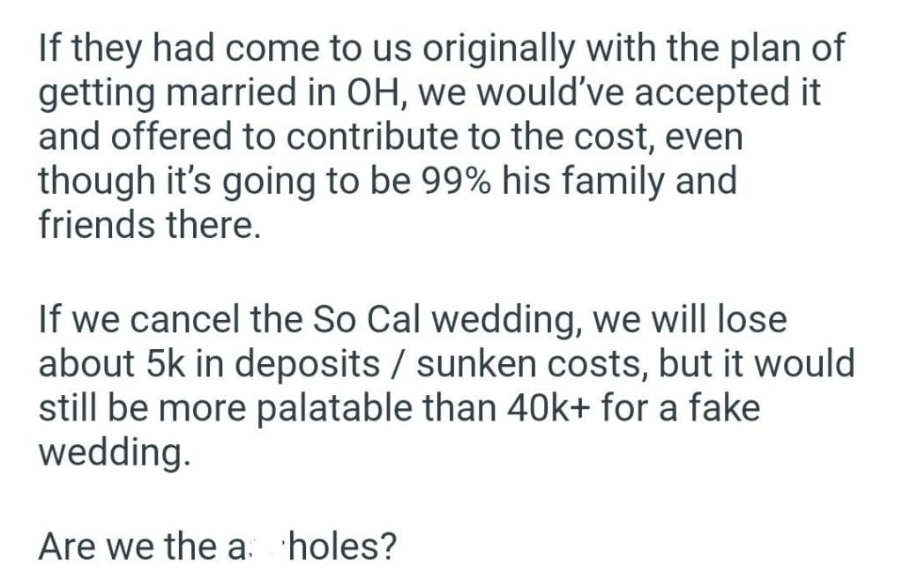Click the "99%" figure in the text

[x=466, y=181]
